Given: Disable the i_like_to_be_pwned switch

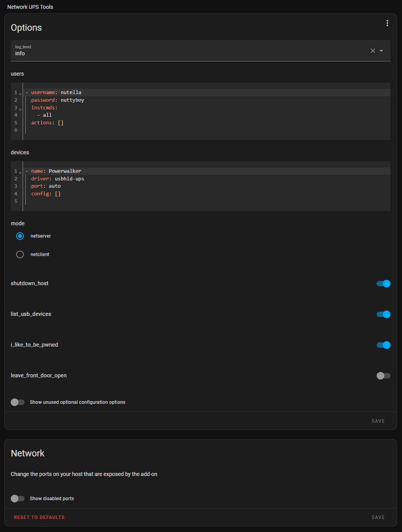Looking at the screenshot, I should [x=384, y=345].
